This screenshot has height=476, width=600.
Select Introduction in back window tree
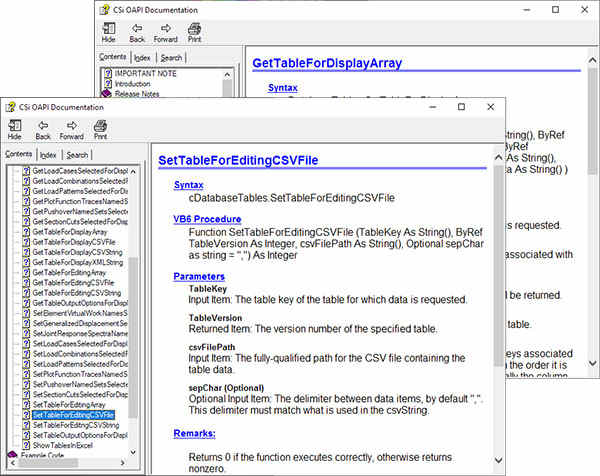point(132,83)
